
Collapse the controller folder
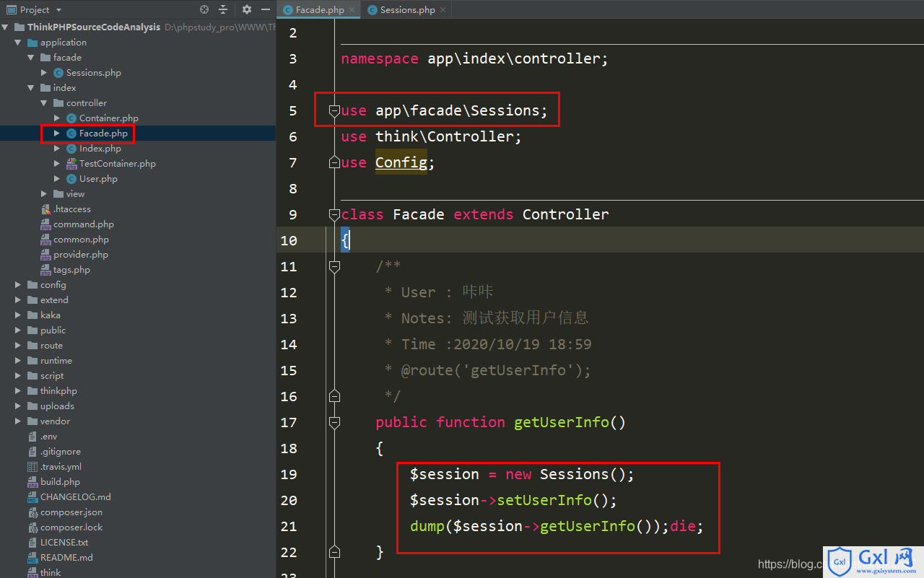44,103
